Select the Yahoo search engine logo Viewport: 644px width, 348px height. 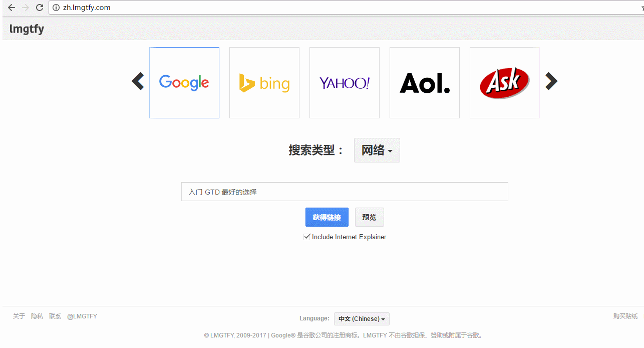[345, 83]
